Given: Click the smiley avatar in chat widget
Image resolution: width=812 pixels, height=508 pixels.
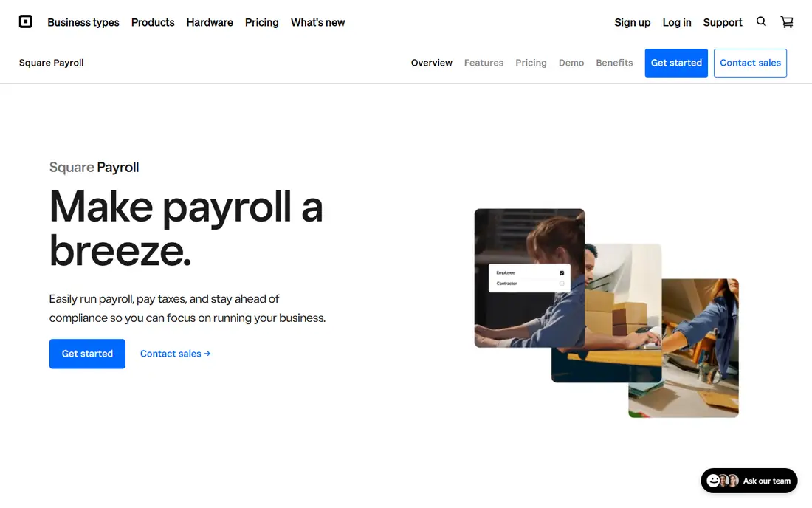Looking at the screenshot, I should coord(713,481).
